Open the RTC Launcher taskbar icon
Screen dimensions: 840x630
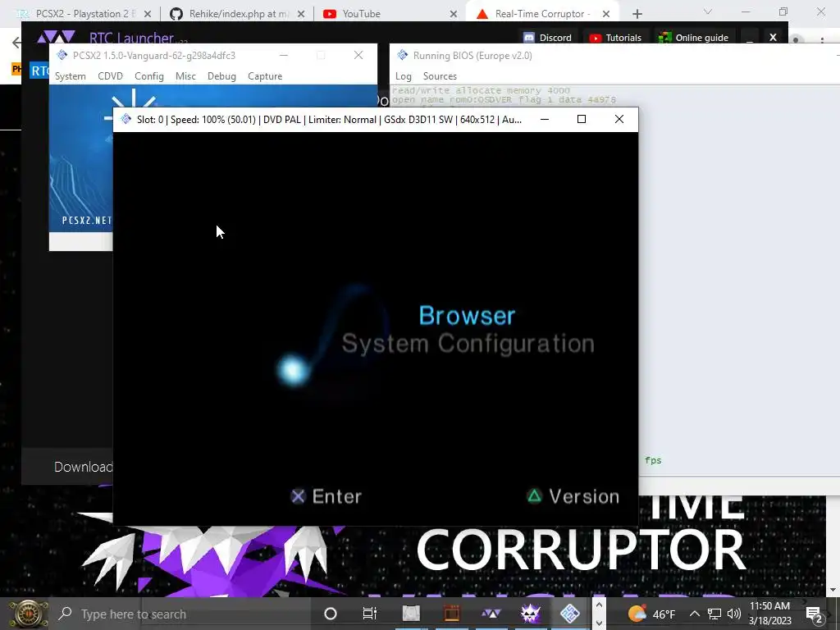[491, 614]
